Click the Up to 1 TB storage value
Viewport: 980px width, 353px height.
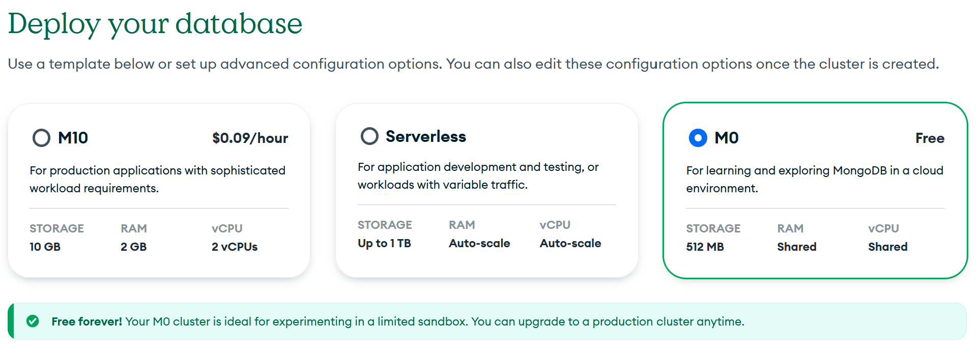click(x=384, y=243)
